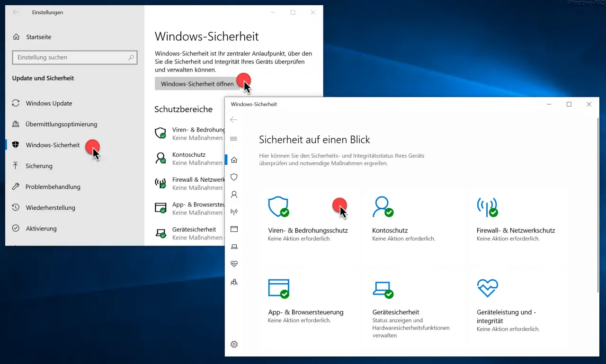Click search magnifier in Einstellung suchen box
The width and height of the screenshot is (606, 364).
tap(131, 57)
